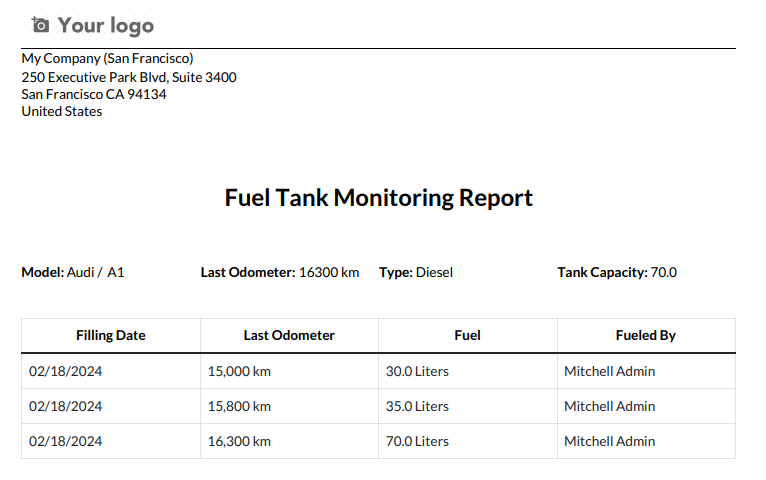Click the 'Last Odometer' column header

pos(289,335)
